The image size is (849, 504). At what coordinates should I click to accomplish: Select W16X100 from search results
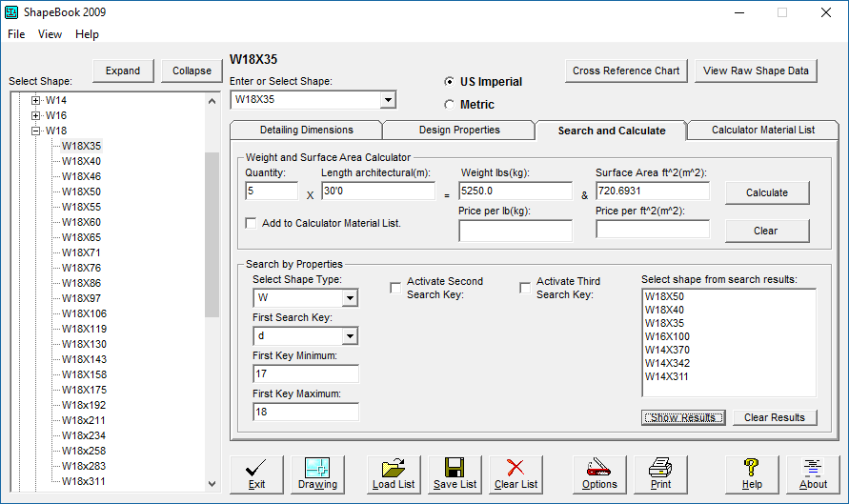(667, 336)
